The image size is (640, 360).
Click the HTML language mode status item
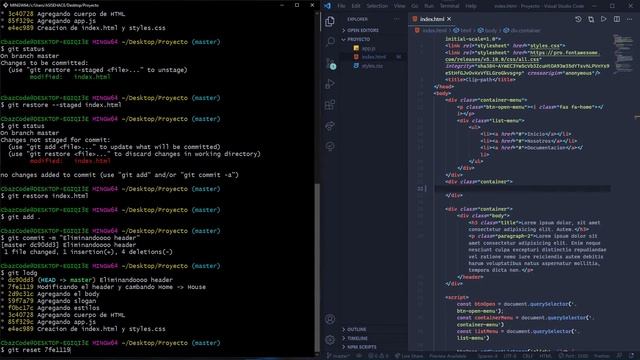(546, 356)
